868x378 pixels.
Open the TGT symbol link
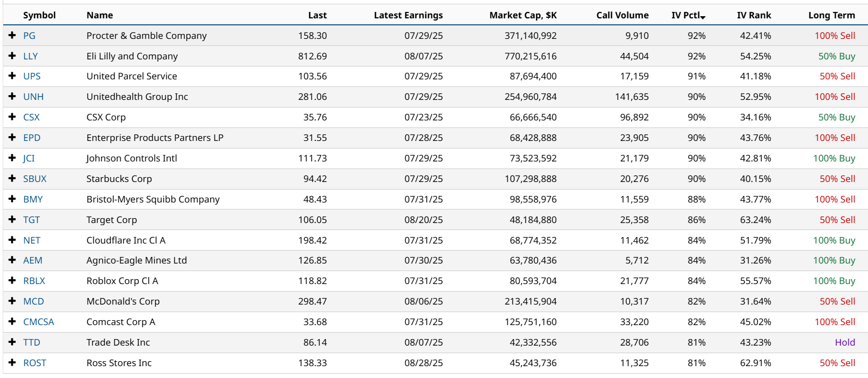tap(31, 220)
